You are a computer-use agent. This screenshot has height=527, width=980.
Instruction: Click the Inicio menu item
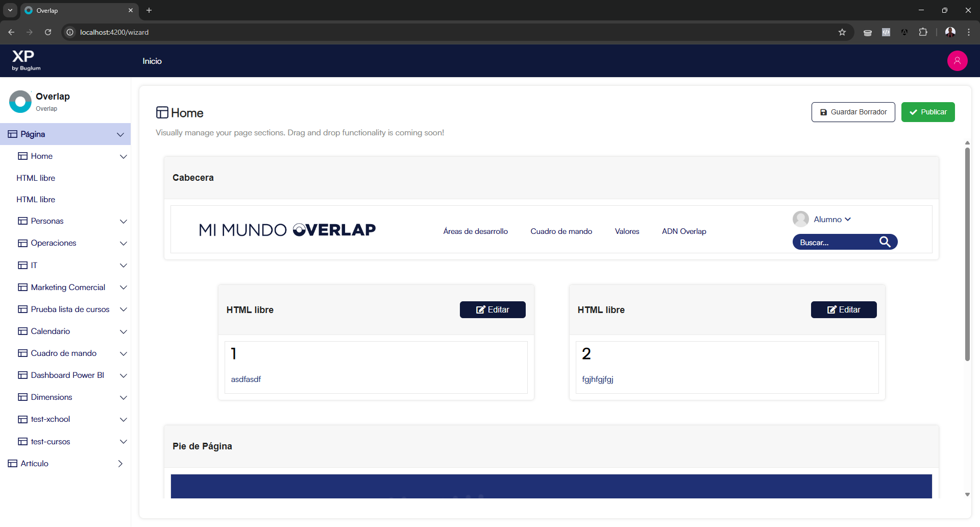pos(152,61)
